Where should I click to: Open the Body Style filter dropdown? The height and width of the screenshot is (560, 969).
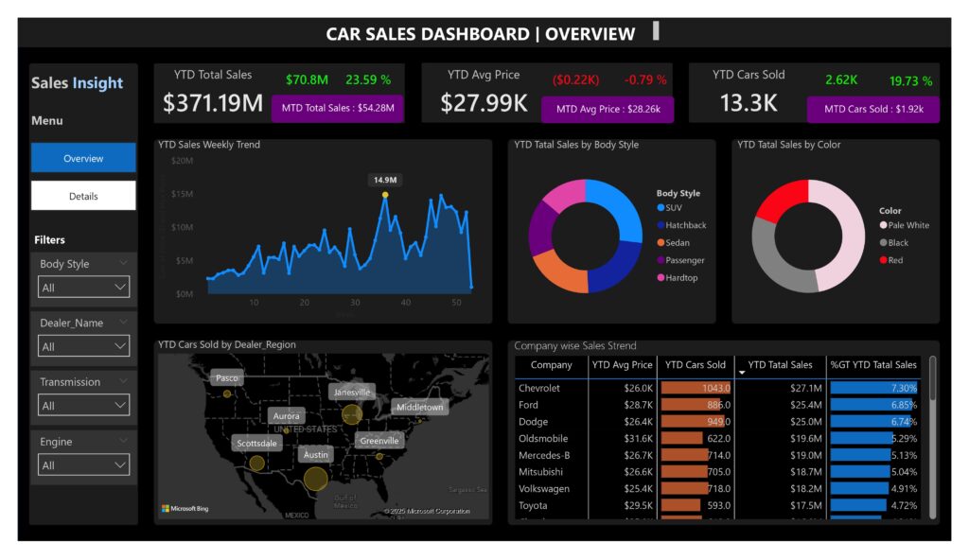point(83,288)
